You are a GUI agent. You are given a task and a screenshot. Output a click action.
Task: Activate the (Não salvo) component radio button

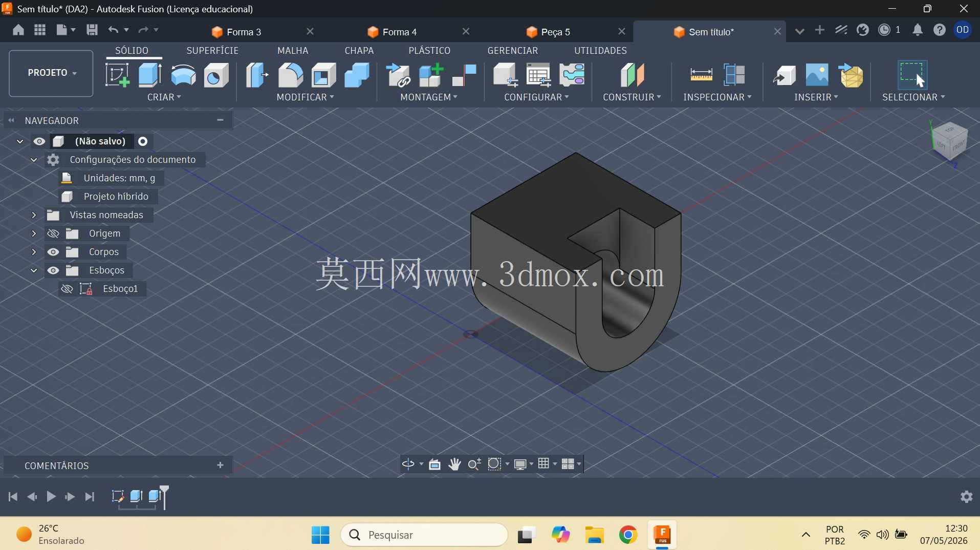(x=143, y=141)
